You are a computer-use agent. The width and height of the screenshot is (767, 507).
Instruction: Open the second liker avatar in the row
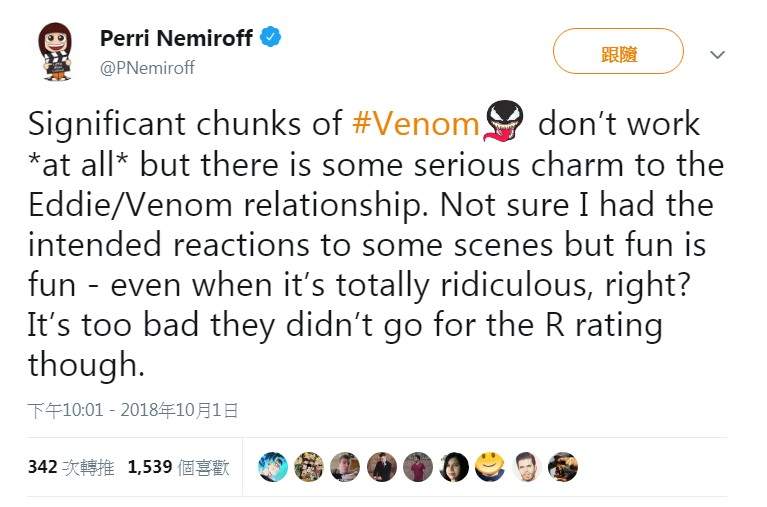(x=308, y=466)
